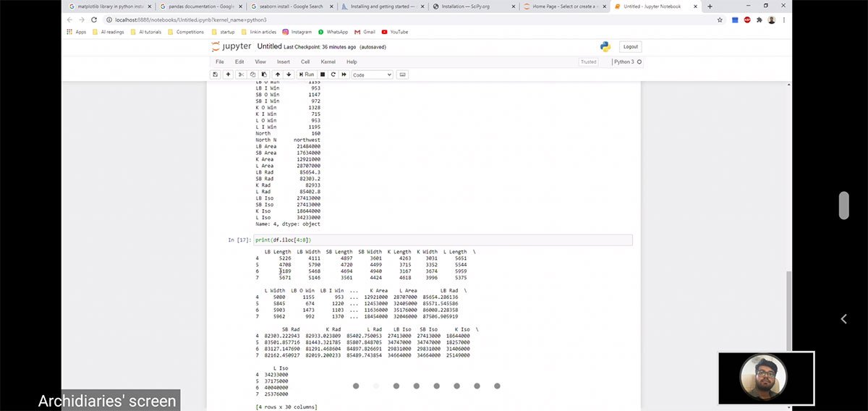
Task: Save and checkpoint the notebook
Action: click(x=216, y=75)
